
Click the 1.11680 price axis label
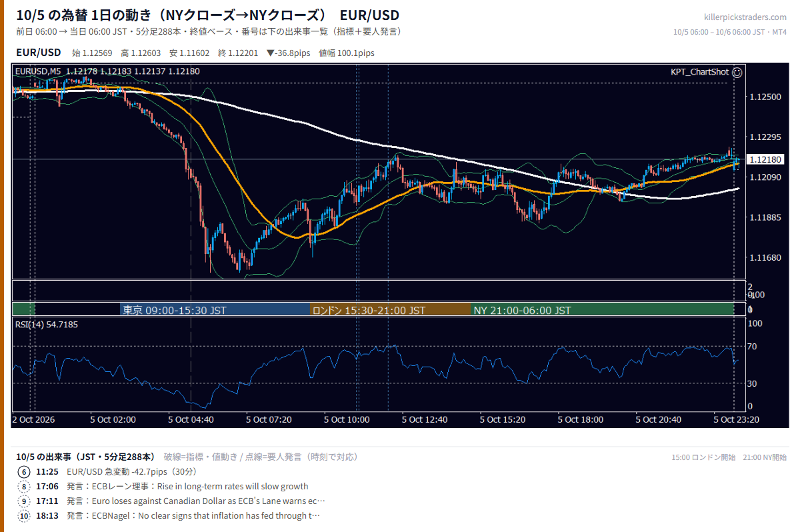765,257
